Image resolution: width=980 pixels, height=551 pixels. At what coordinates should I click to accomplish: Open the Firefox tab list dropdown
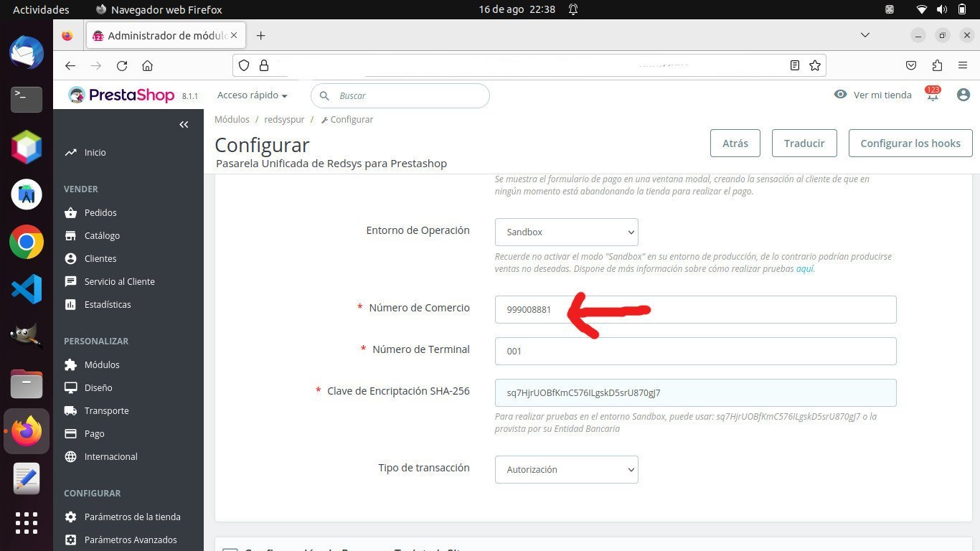865,35
